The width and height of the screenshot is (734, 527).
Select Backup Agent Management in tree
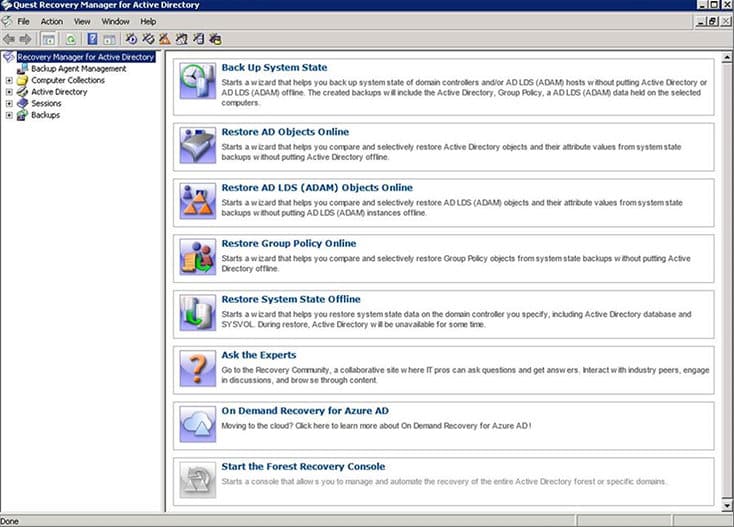click(x=79, y=69)
